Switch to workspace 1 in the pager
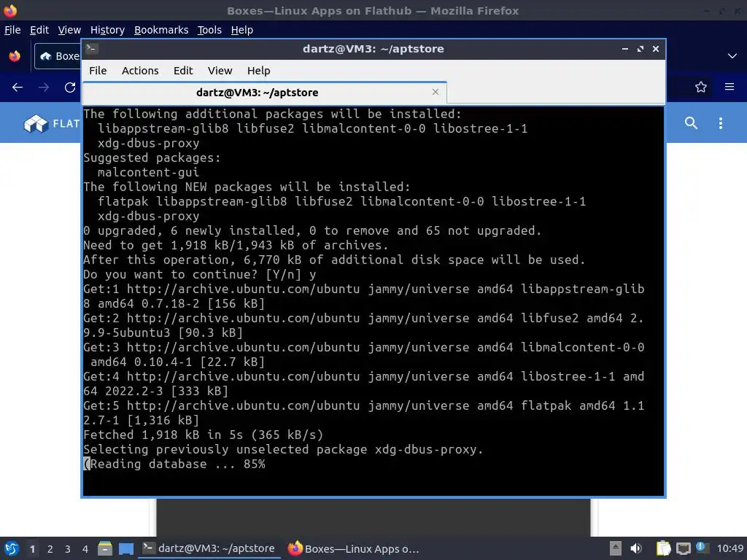747x560 pixels. click(x=32, y=549)
